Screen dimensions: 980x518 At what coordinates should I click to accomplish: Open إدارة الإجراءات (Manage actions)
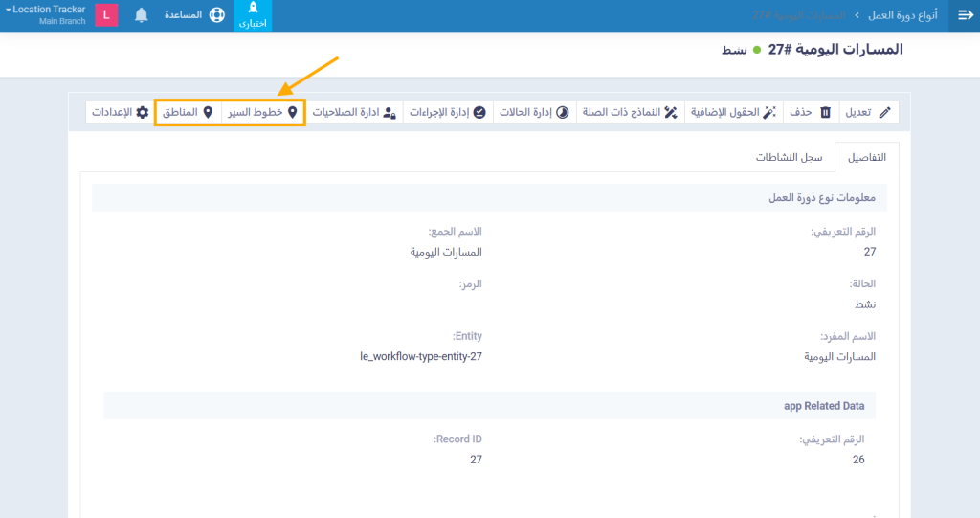(x=447, y=112)
